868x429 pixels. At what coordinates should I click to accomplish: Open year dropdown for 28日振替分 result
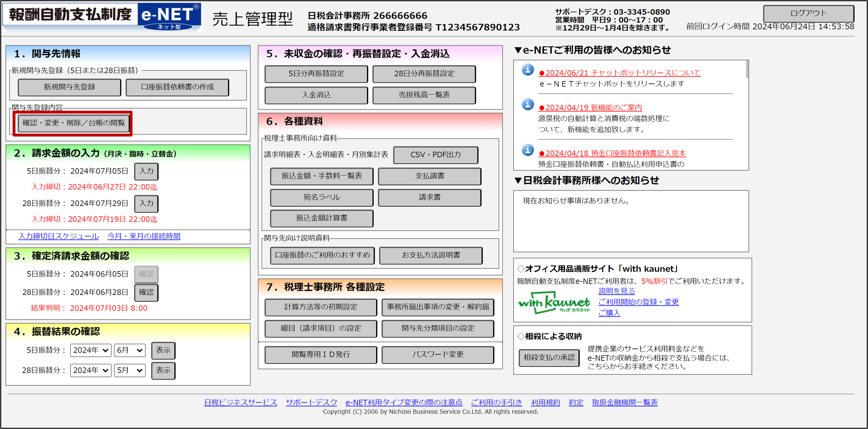[90, 370]
